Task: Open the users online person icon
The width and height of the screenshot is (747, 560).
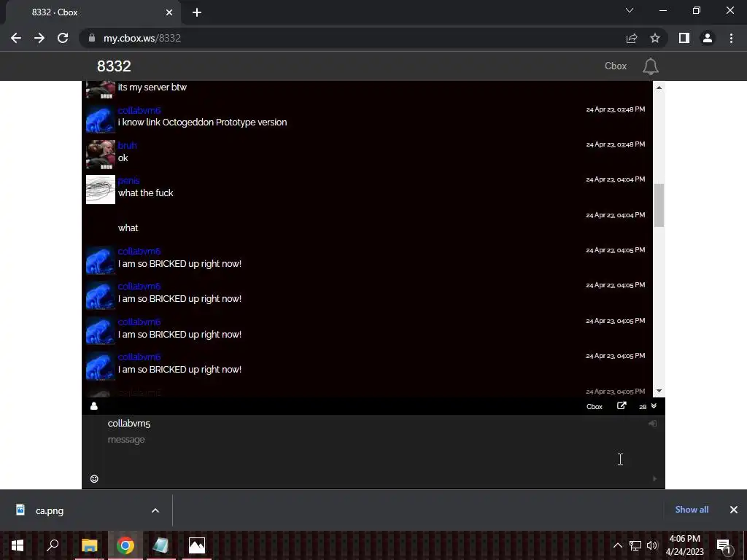Action: pyautogui.click(x=94, y=405)
